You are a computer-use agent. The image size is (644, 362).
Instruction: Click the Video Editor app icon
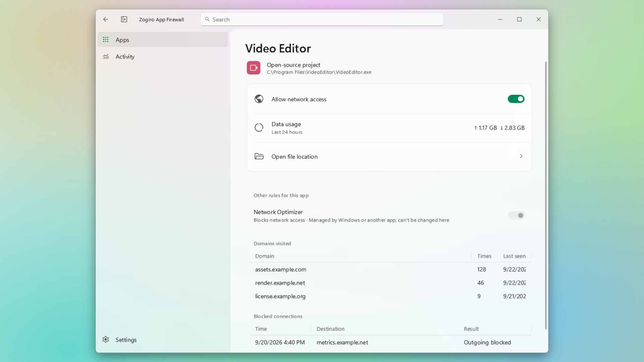tap(254, 68)
